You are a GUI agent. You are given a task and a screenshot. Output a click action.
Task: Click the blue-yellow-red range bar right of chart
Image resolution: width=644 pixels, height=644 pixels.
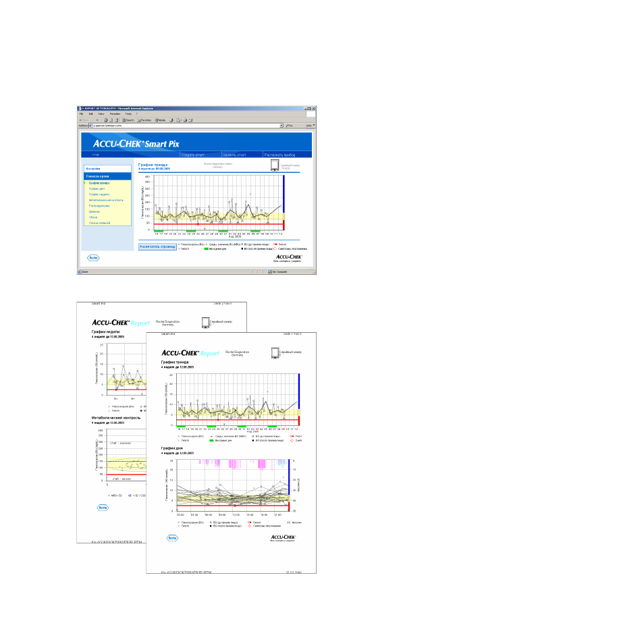coord(284,203)
